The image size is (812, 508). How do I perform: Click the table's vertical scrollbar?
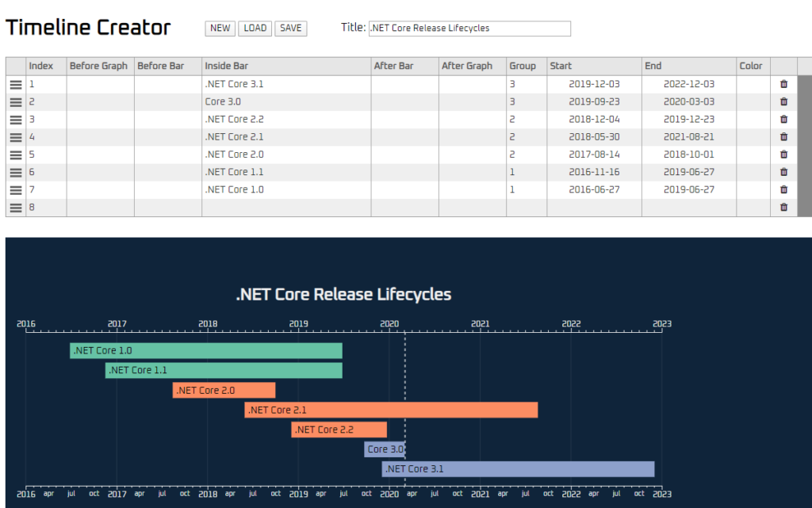click(804, 146)
